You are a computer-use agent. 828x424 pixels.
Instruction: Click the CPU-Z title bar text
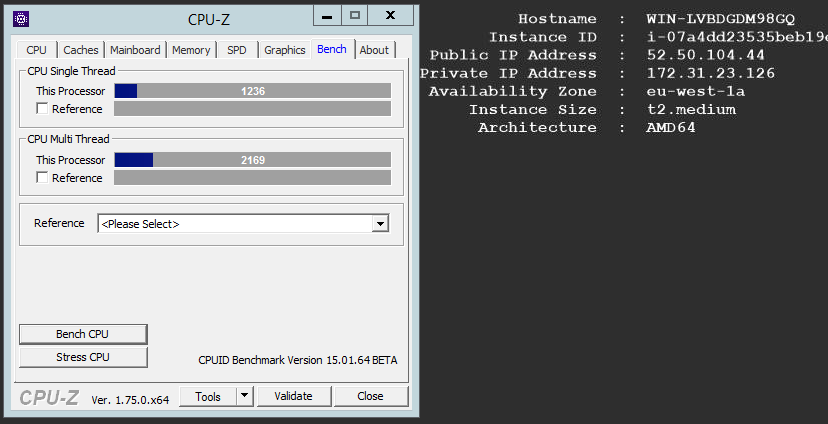pyautogui.click(x=209, y=20)
